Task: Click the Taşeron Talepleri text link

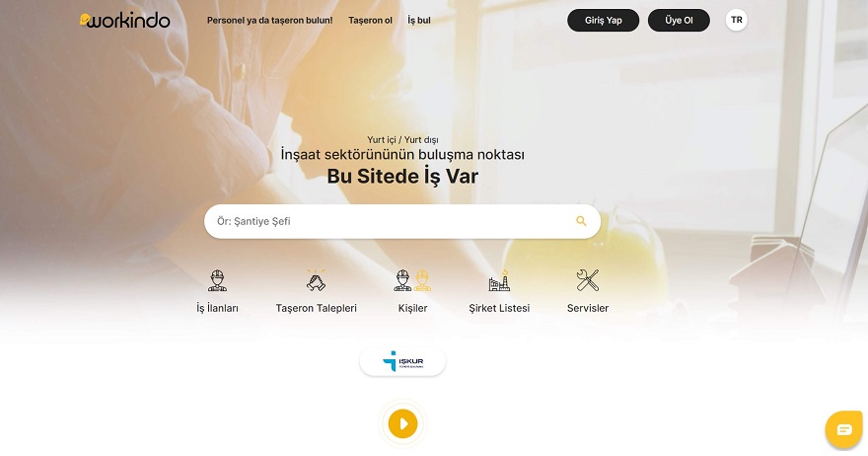Action: (x=316, y=308)
